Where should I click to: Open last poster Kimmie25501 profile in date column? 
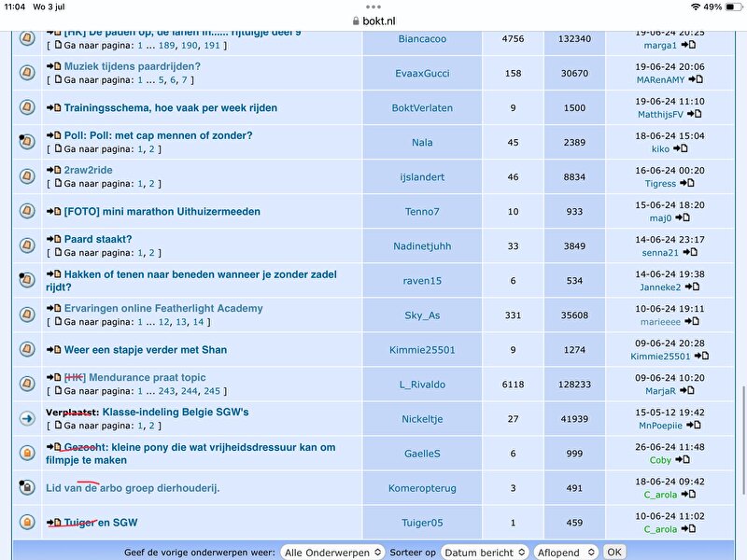[x=660, y=357]
